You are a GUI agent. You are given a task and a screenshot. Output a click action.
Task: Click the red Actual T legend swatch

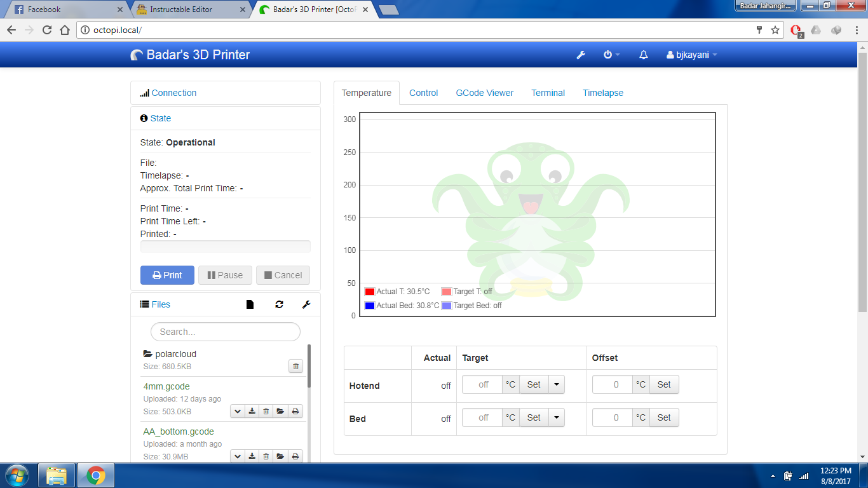tap(370, 292)
